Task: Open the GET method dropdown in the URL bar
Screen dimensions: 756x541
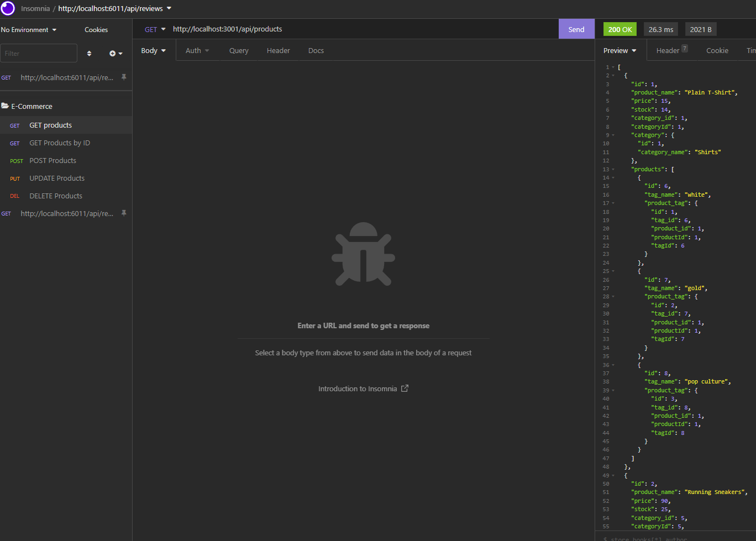Action: coord(155,29)
